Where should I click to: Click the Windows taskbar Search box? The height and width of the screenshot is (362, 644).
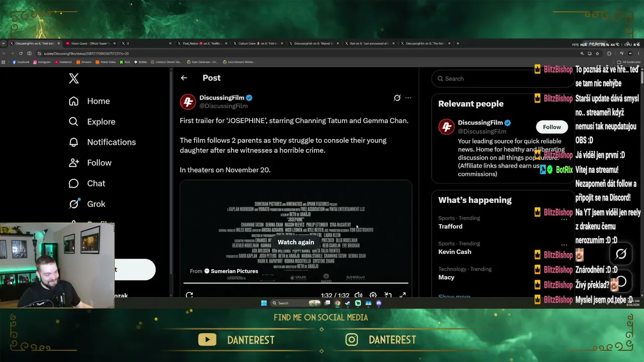(296, 303)
